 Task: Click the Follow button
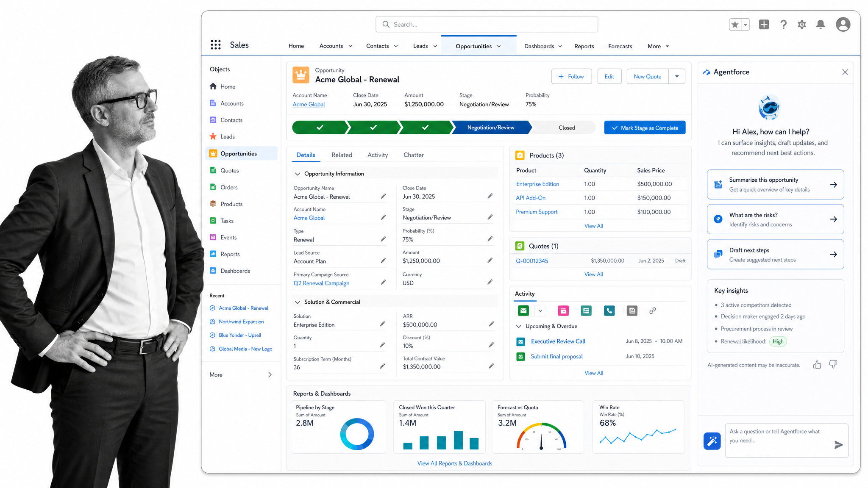tap(571, 76)
